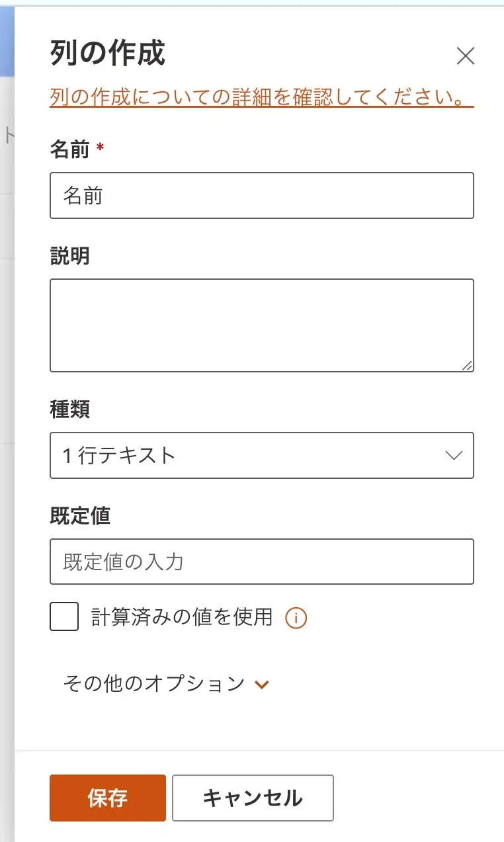
Task: Focus the 名前 text input field
Action: tap(261, 195)
